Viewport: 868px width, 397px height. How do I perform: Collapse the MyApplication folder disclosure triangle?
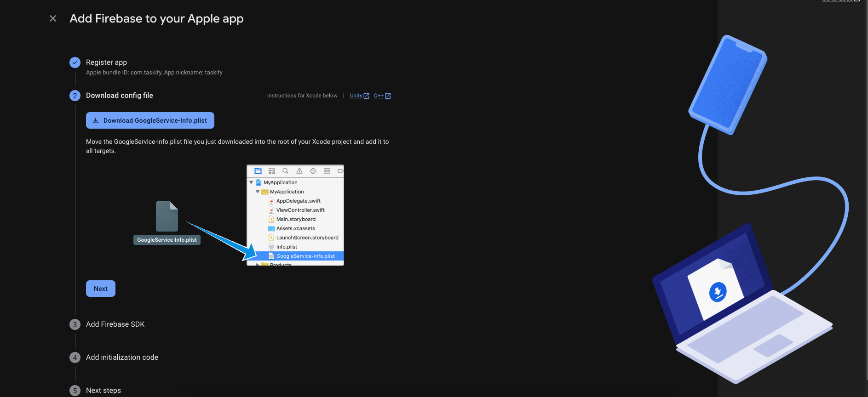click(258, 192)
